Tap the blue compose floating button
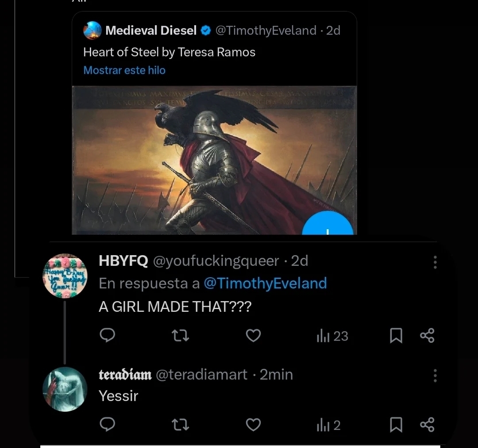This screenshot has width=478, height=448. [x=328, y=226]
